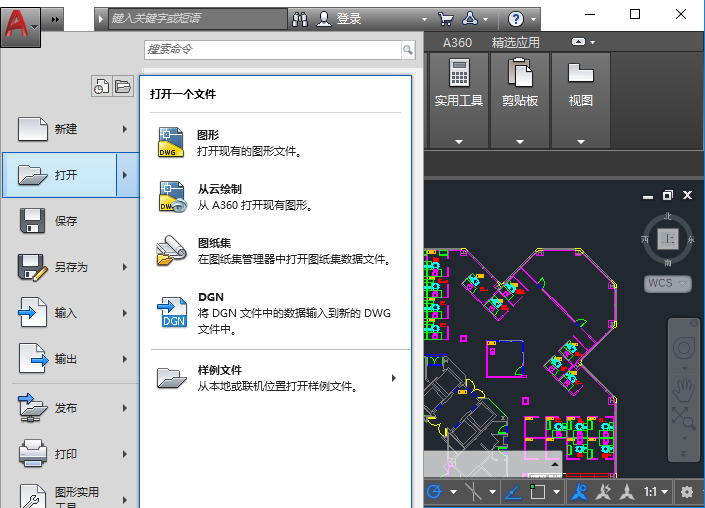This screenshot has height=508, width=705.
Task: Open the 视图 view panel
Action: tap(580, 100)
